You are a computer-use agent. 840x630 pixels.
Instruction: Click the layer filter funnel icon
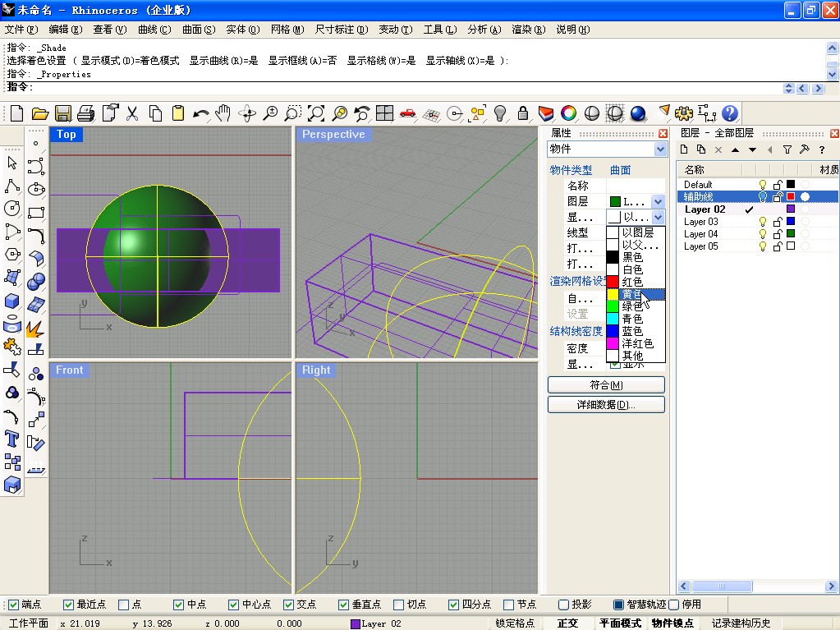tap(787, 149)
